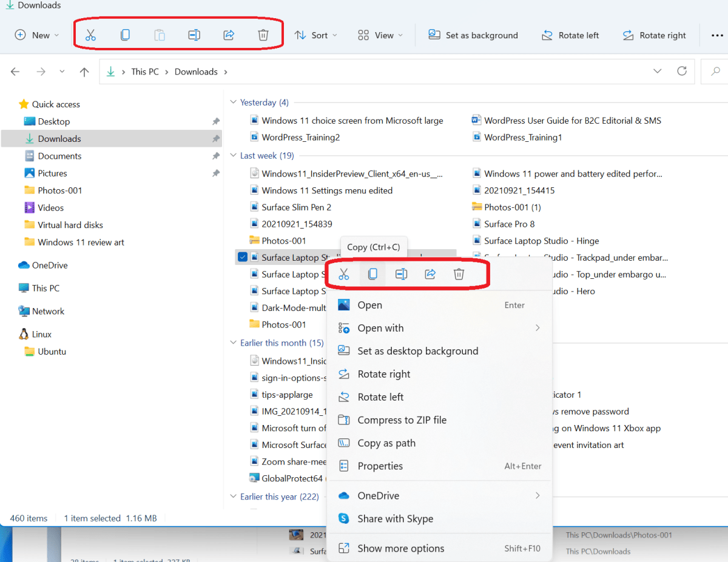Viewport: 728px width, 562px height.
Task: Open Properties from the context menu
Action: [440, 466]
